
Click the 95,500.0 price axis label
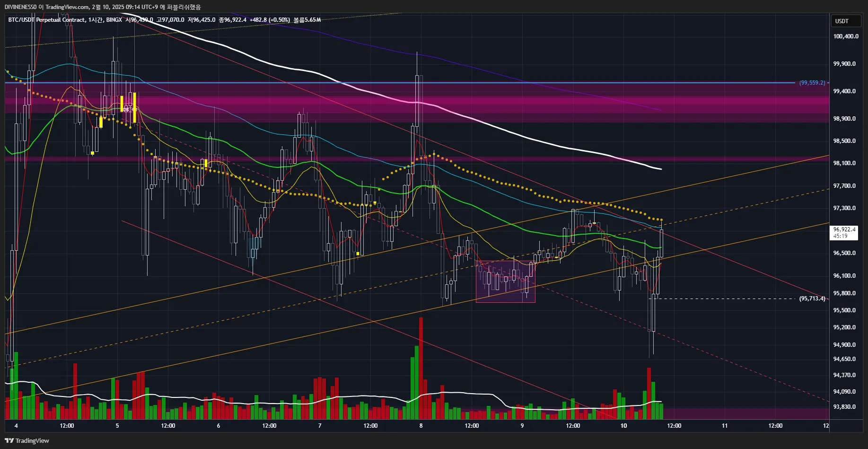(844, 310)
